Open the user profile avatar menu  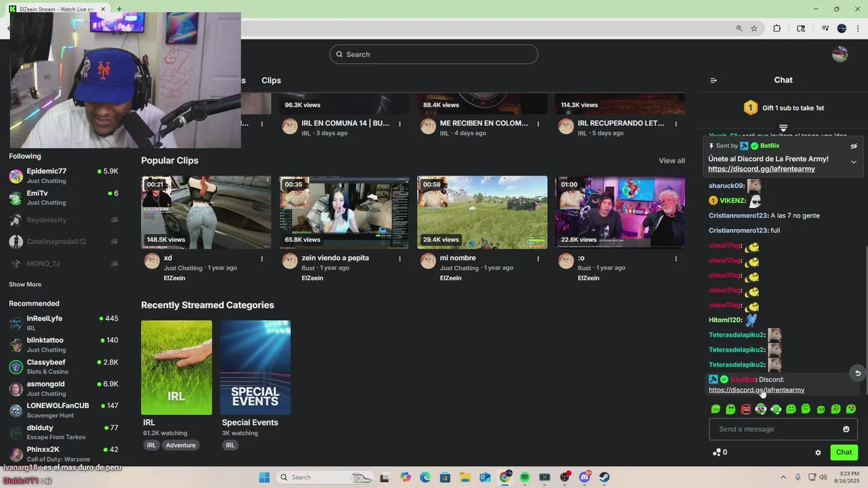pos(840,54)
